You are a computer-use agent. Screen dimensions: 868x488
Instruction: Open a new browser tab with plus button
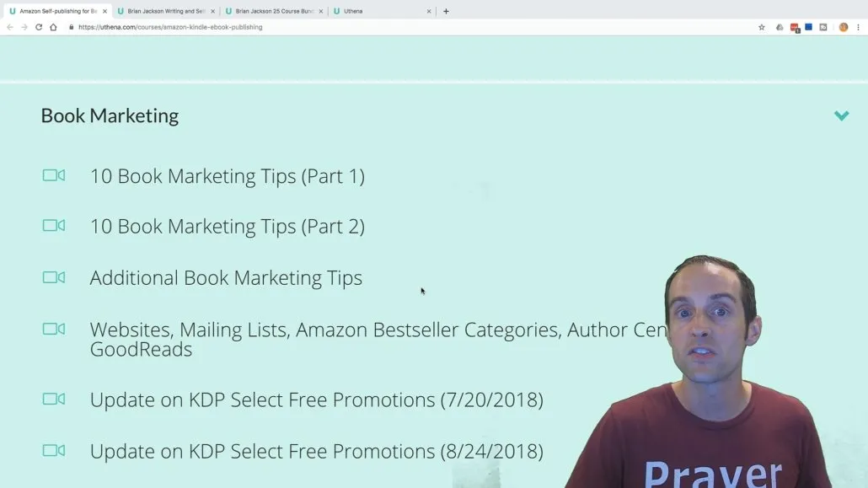click(x=446, y=11)
